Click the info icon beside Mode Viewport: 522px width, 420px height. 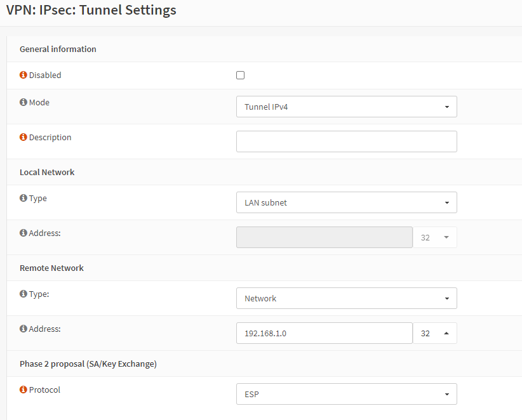pos(23,102)
